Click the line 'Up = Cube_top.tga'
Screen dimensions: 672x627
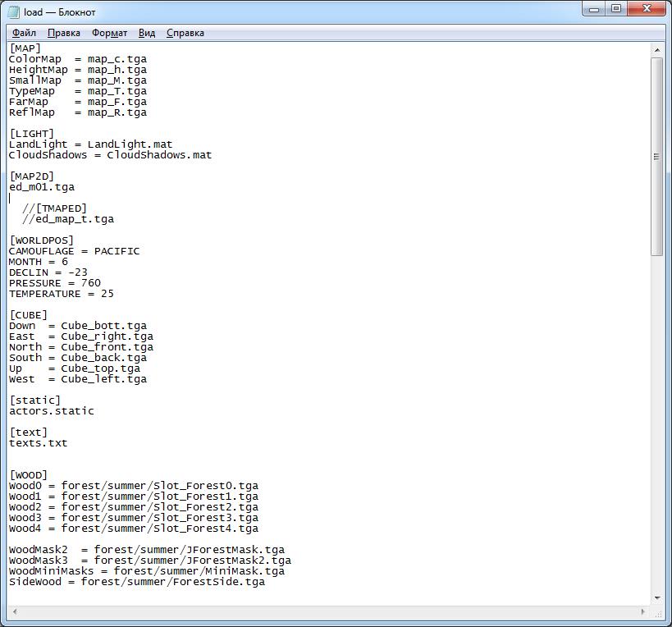coord(75,369)
